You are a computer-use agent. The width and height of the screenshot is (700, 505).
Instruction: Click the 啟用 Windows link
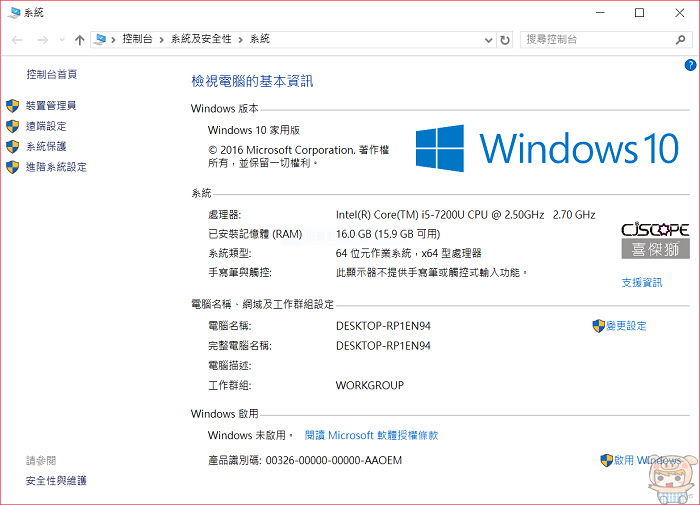pyautogui.click(x=648, y=460)
